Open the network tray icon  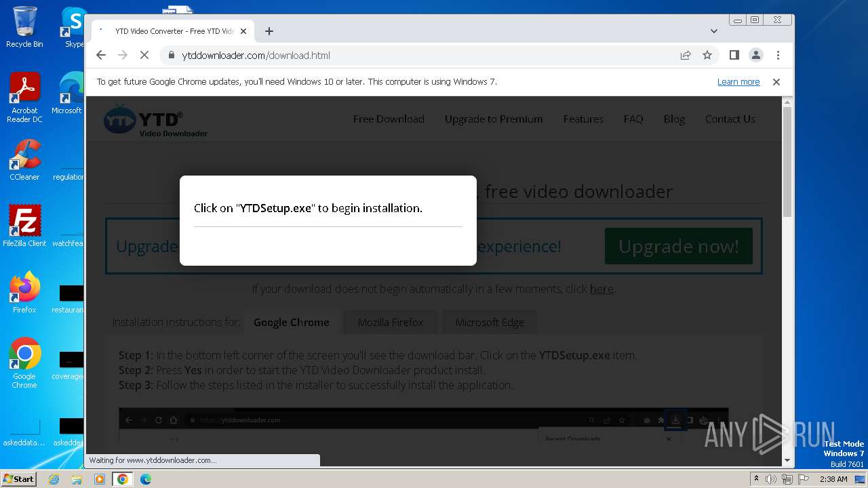click(787, 479)
